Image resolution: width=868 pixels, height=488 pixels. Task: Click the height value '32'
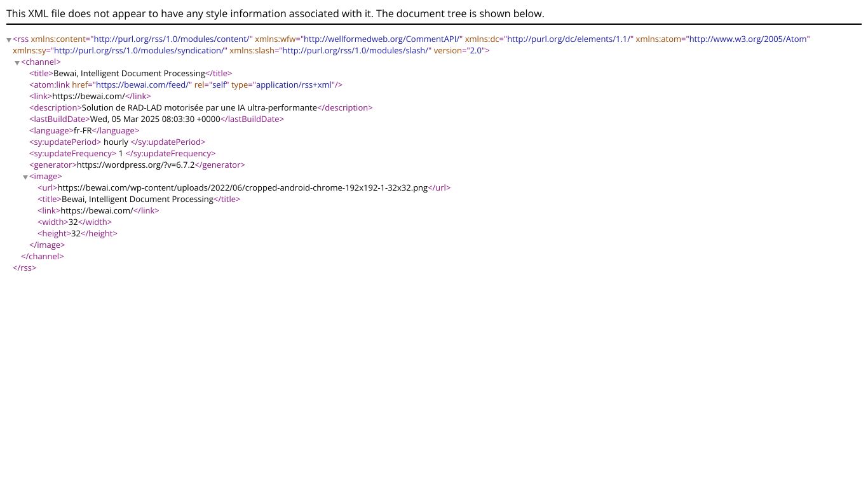(76, 233)
